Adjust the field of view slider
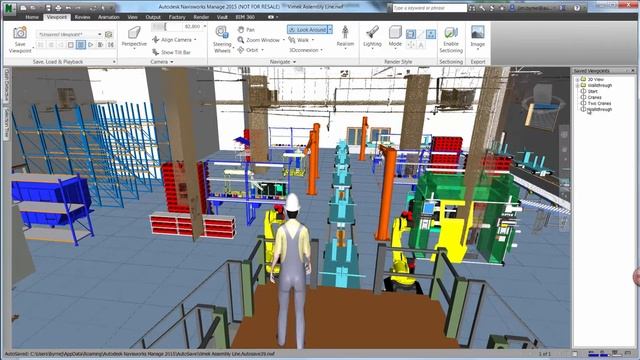Viewport: 640px width, 360px height. pyautogui.click(x=165, y=27)
